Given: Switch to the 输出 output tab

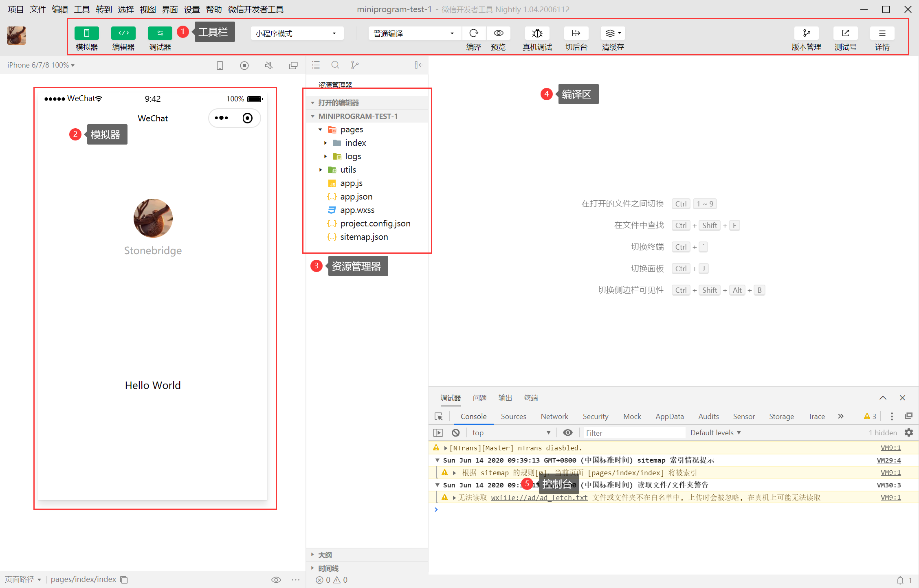Looking at the screenshot, I should click(x=505, y=398).
